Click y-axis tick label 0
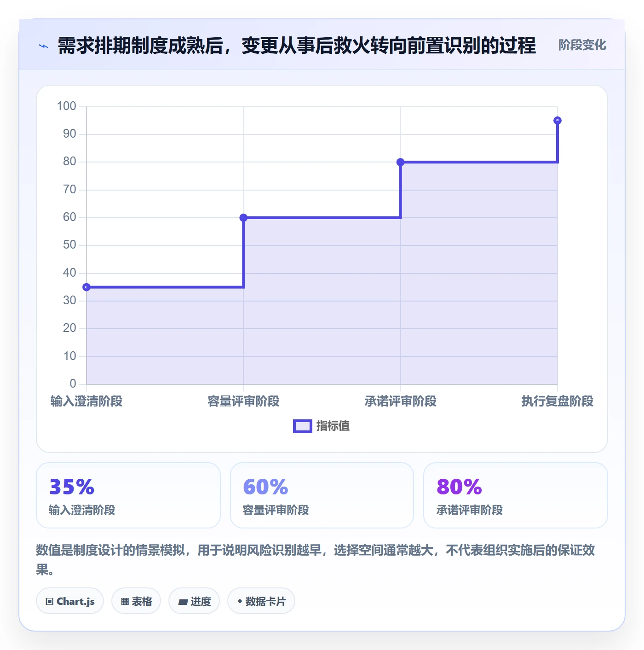The width and height of the screenshot is (644, 650). tap(73, 383)
